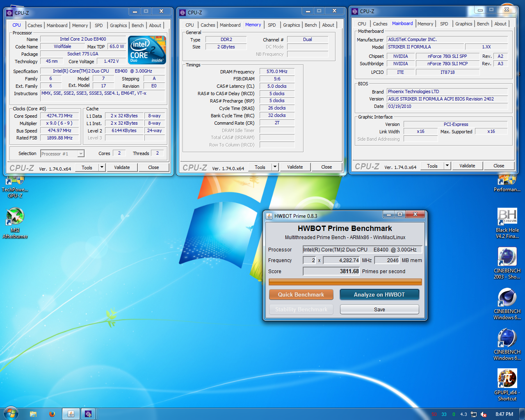525x420 pixels.
Task: Click Analyze on HWBOT button
Action: (379, 294)
